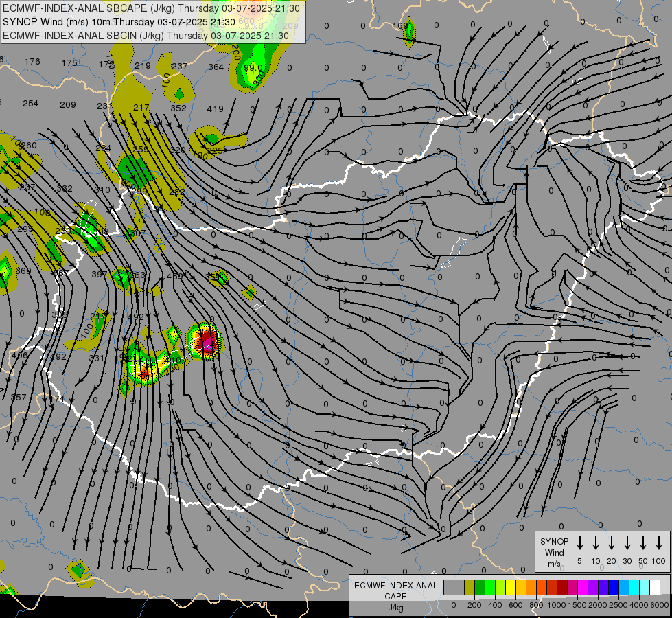Image resolution: width=672 pixels, height=618 pixels.
Task: Click the wind arrow above 10 m/s
Action: tap(595, 542)
